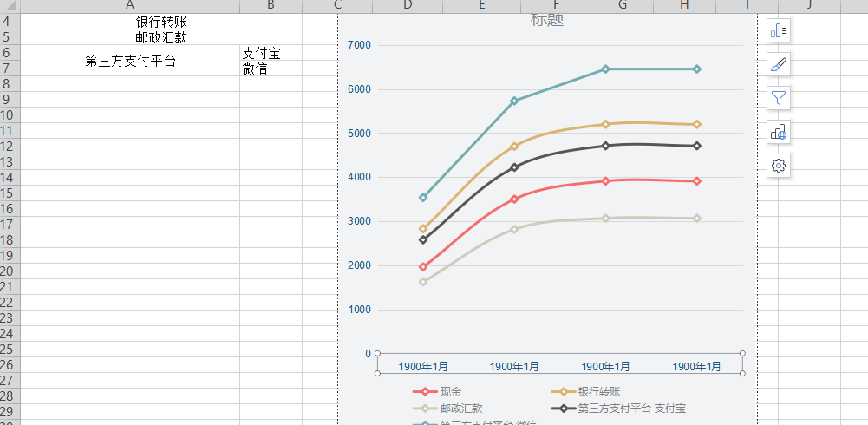Click merged cell 第三方支付平台
This screenshot has width=868, height=425.
130,61
